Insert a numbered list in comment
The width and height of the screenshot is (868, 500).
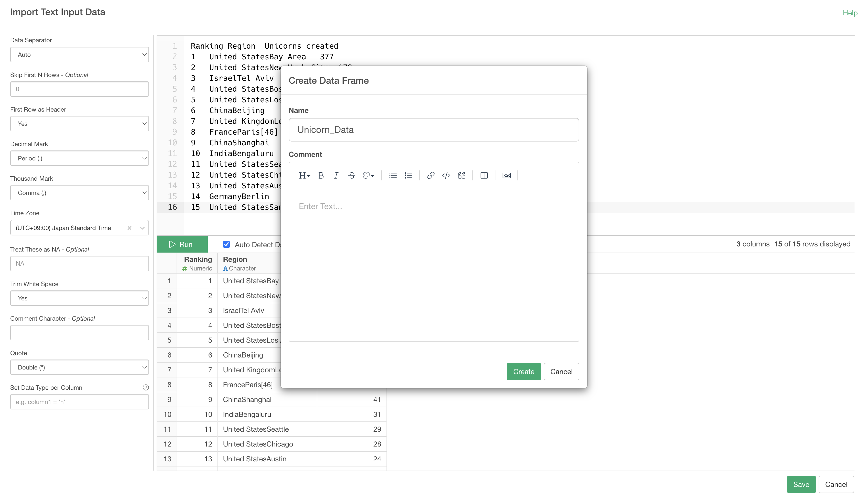pos(408,176)
